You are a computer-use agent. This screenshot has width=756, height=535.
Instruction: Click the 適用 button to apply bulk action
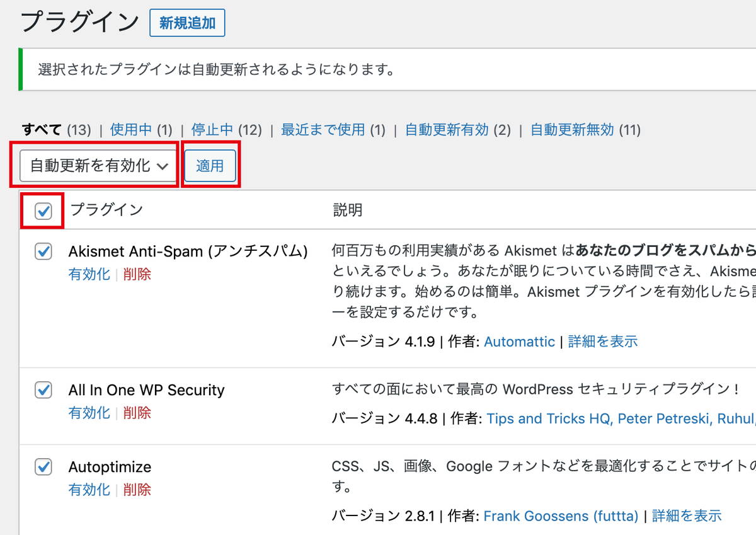pyautogui.click(x=210, y=166)
